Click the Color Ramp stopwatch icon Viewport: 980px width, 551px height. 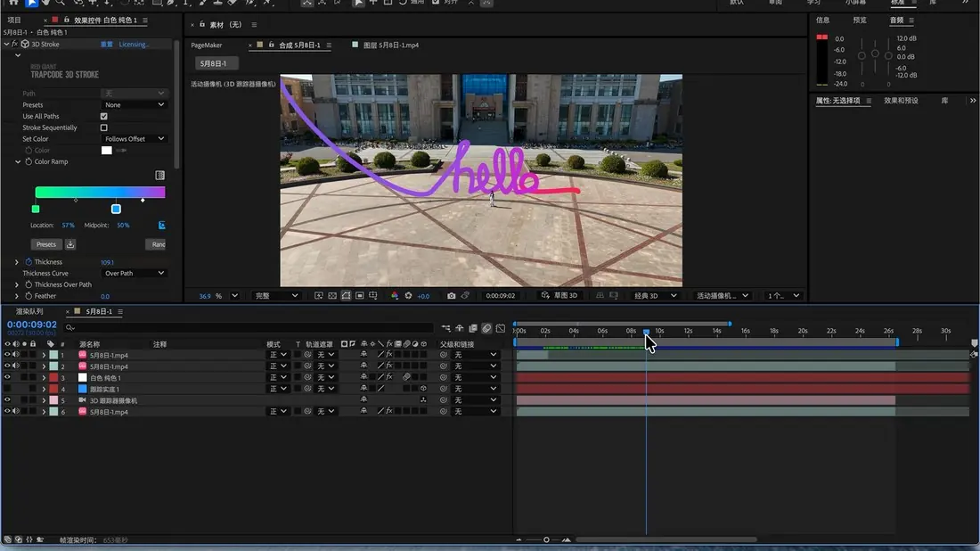click(29, 161)
